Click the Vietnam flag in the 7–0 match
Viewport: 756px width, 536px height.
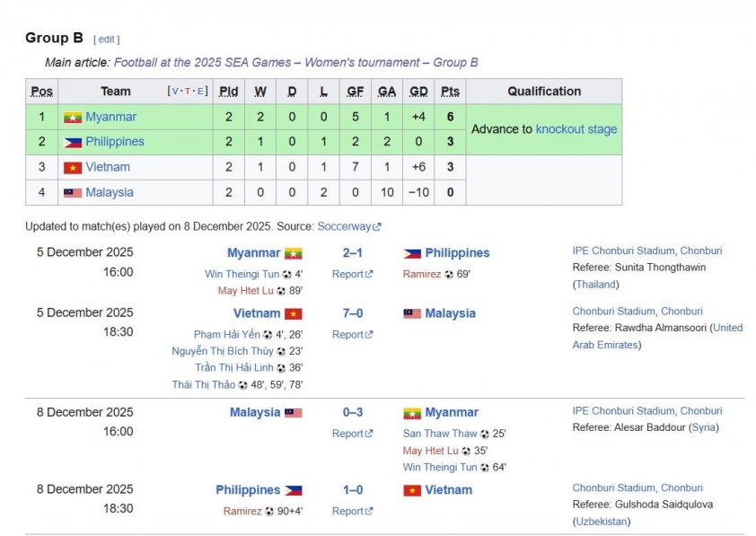[x=294, y=314]
